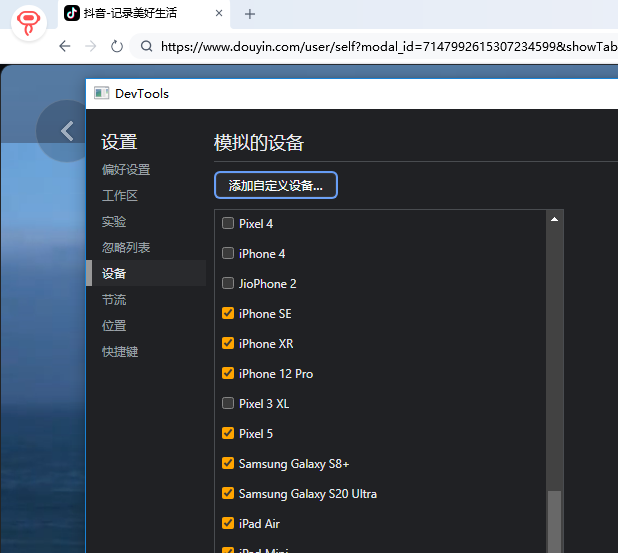Click the device list scroll-up arrow
This screenshot has width=618, height=553.
pyautogui.click(x=555, y=219)
